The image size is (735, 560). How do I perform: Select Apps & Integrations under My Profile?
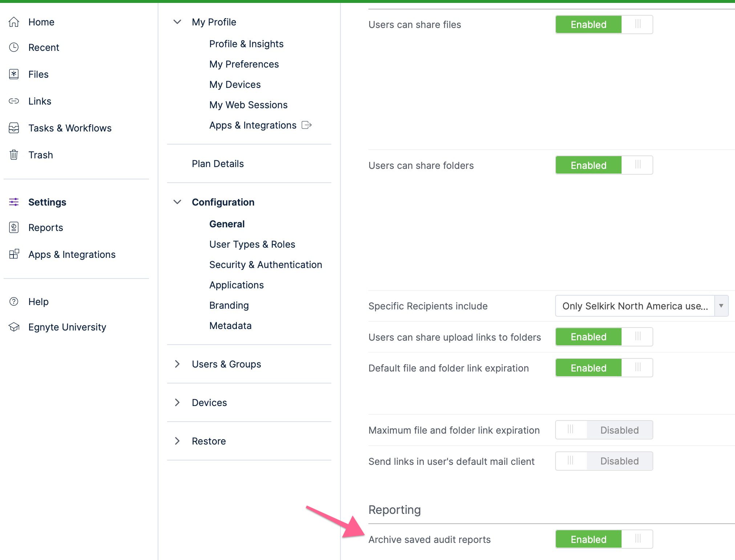point(253,125)
